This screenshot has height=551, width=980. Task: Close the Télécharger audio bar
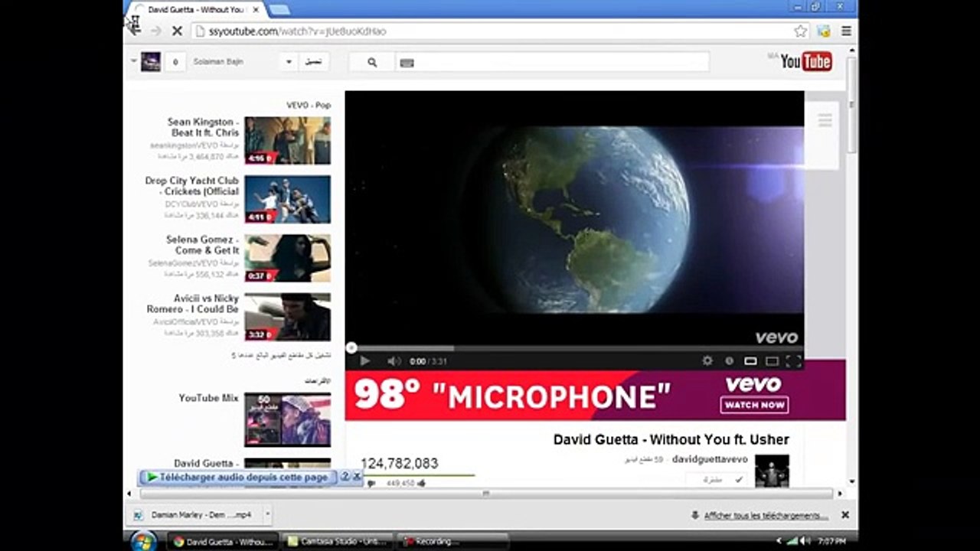coord(356,477)
